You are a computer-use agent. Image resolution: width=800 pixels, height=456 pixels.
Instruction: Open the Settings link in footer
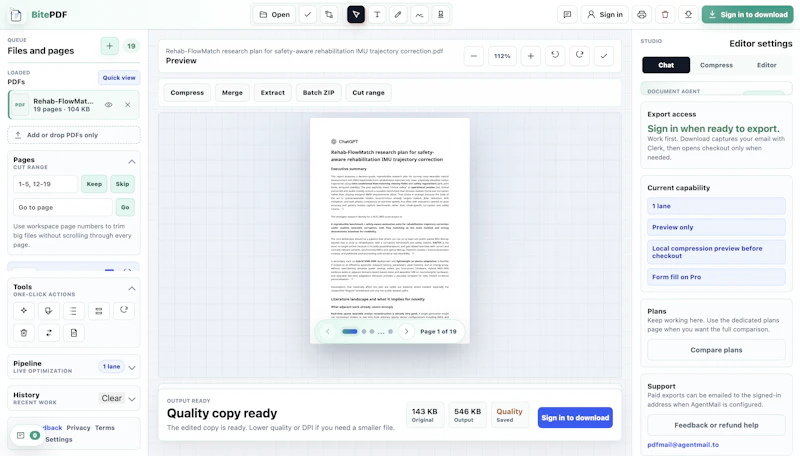click(59, 440)
